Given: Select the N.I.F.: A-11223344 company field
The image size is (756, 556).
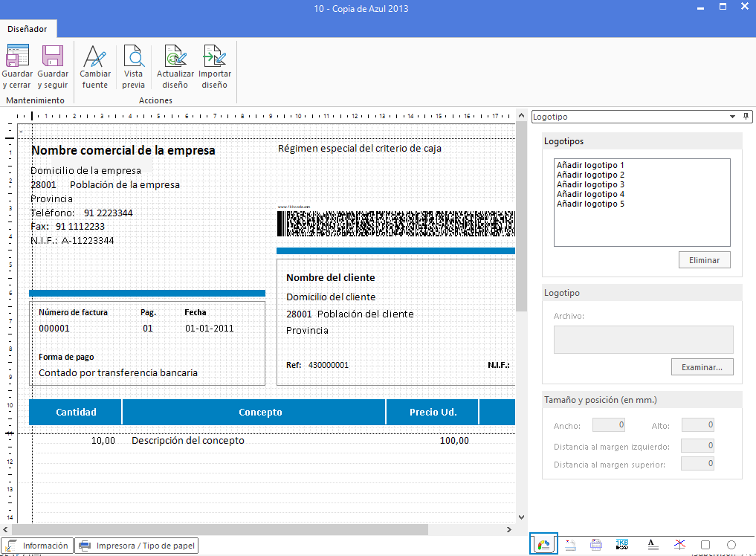Looking at the screenshot, I should tap(72, 241).
